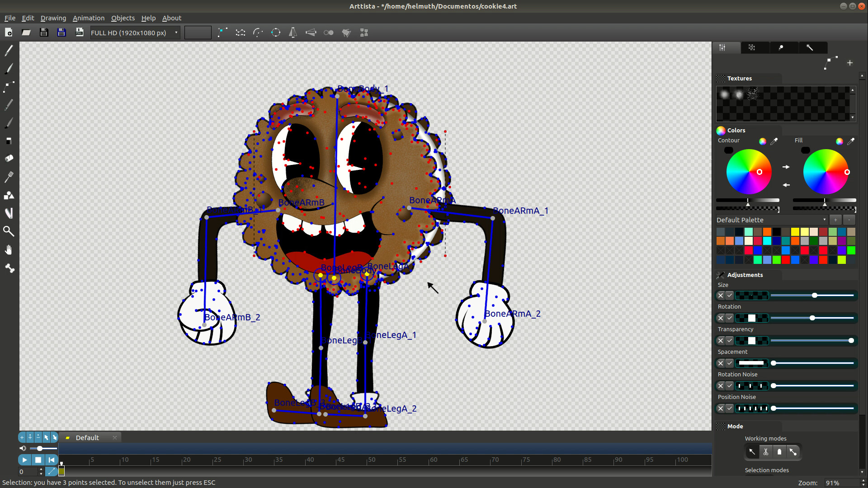Activate the Zoom magnifier tool
The image size is (868, 488).
pos(9,231)
